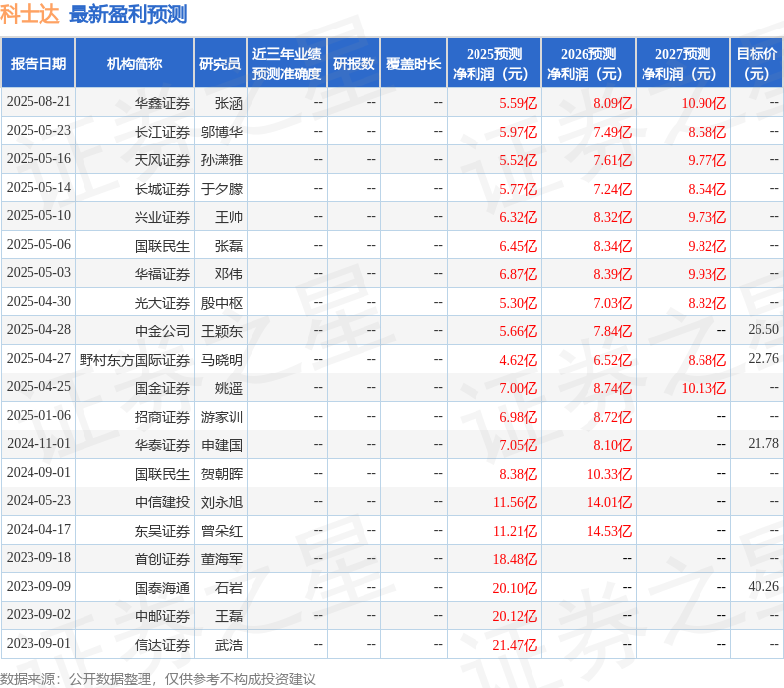
Task: Click the 20.12亿 forecast value
Action: pyautogui.click(x=515, y=617)
